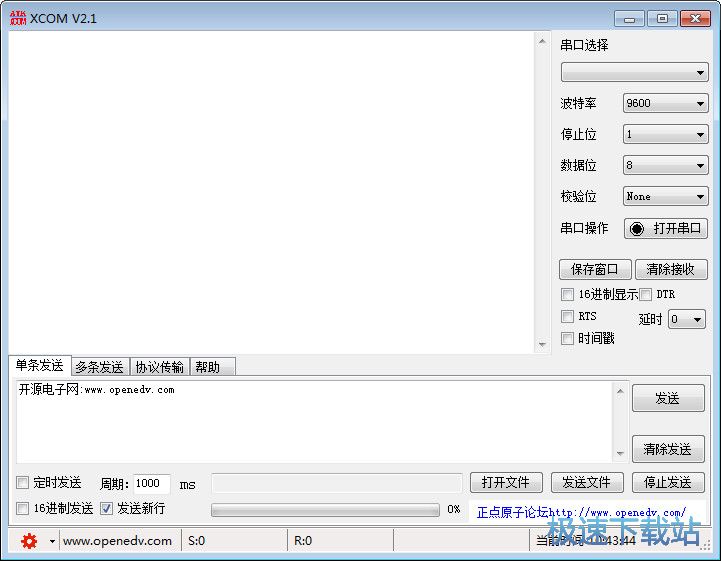Enable the 定时发送 timed send checkbox
Screen dimensions: 721x561
click(x=23, y=483)
